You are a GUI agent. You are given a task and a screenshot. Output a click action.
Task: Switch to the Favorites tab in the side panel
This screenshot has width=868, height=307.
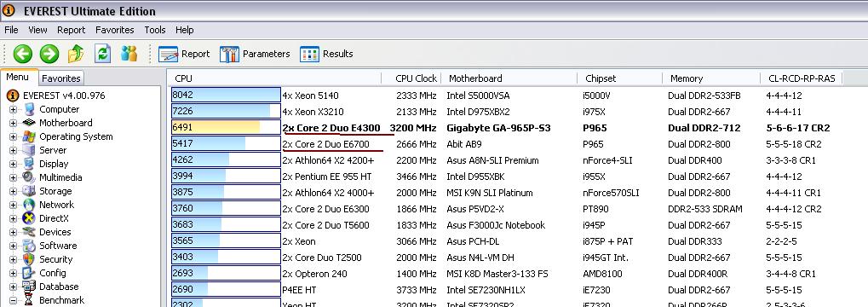point(61,78)
